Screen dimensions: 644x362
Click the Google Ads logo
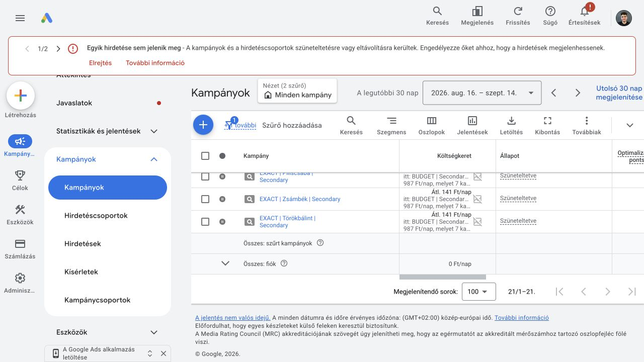click(x=47, y=18)
